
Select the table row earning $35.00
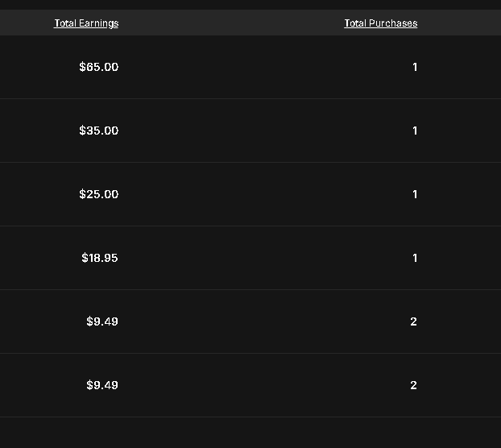pos(250,131)
